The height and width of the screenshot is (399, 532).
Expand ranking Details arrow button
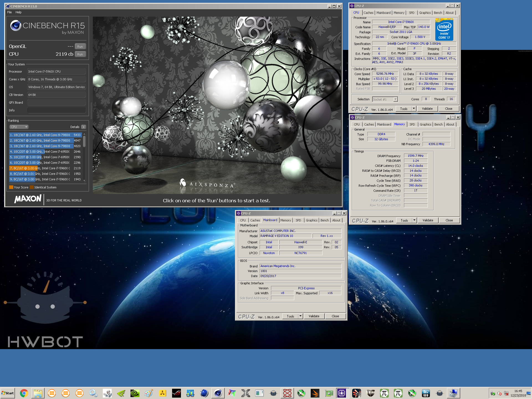(84, 127)
